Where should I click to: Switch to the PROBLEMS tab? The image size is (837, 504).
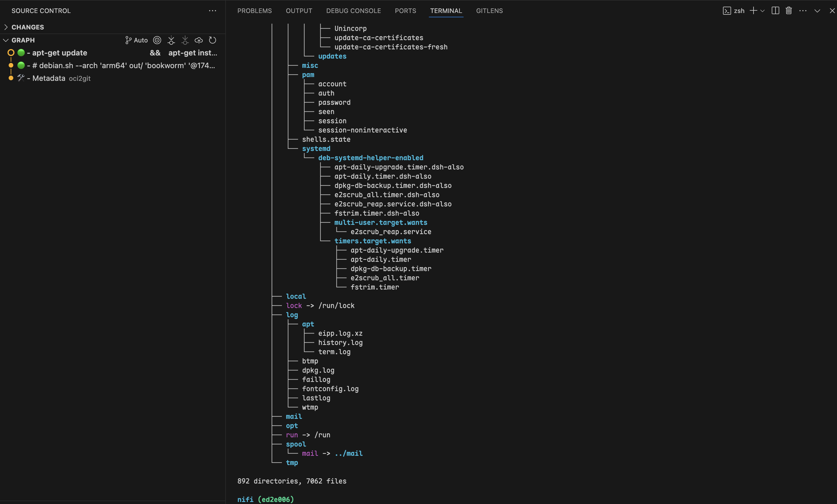[x=254, y=11]
